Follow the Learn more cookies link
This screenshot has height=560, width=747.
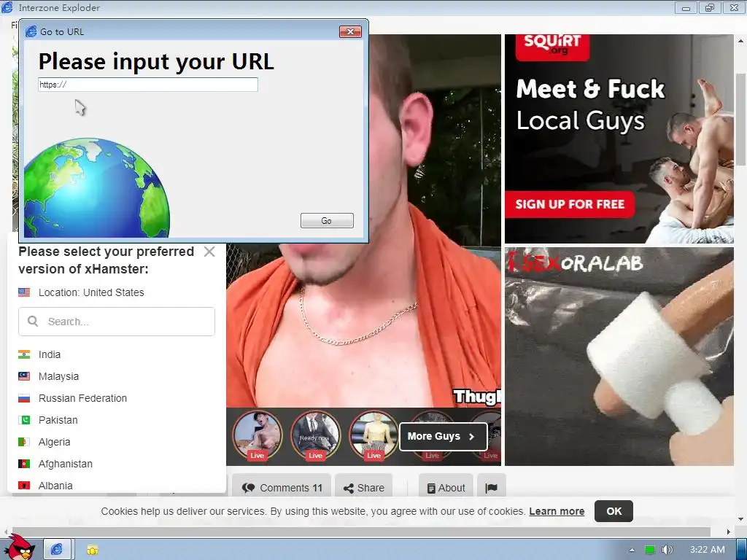[x=557, y=511]
